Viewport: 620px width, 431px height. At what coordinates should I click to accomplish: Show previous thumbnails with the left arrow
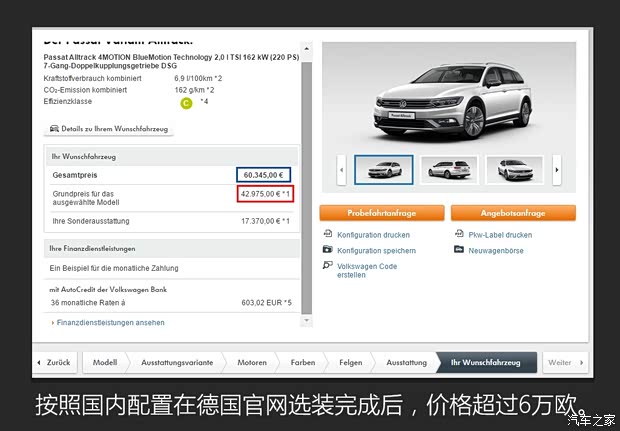(x=342, y=169)
